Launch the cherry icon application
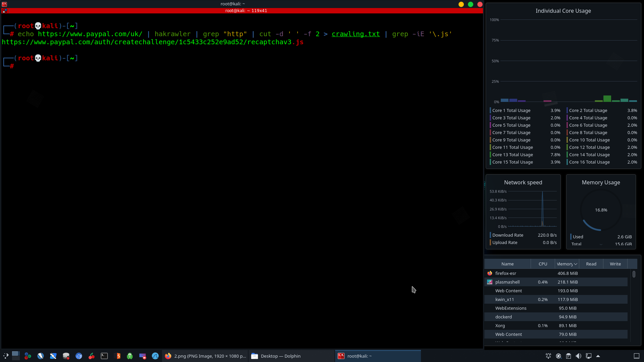The width and height of the screenshot is (644, 362). [x=91, y=356]
